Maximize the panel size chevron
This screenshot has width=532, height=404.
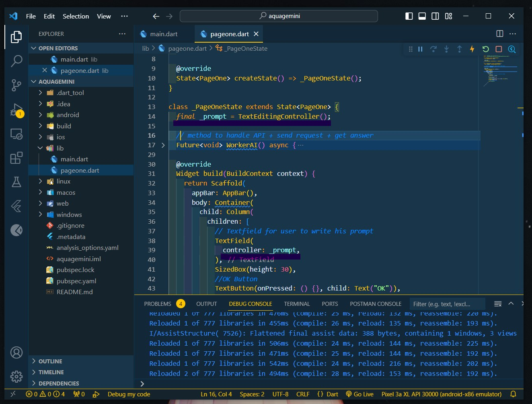[x=511, y=303]
